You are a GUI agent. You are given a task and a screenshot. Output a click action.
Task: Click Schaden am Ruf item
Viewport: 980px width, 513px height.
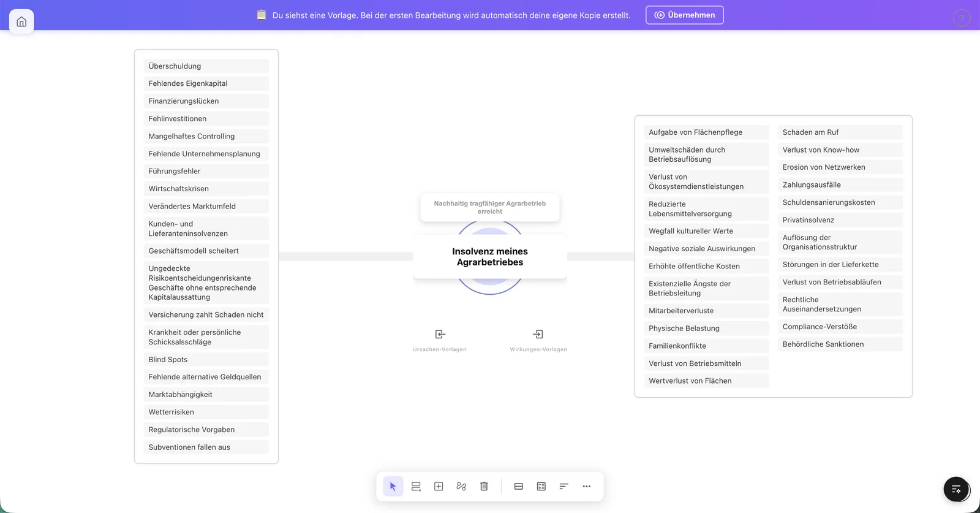point(840,132)
